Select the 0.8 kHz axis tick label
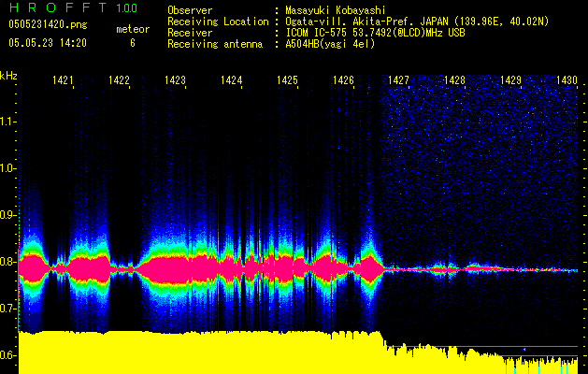588x374 pixels. click(x=7, y=262)
